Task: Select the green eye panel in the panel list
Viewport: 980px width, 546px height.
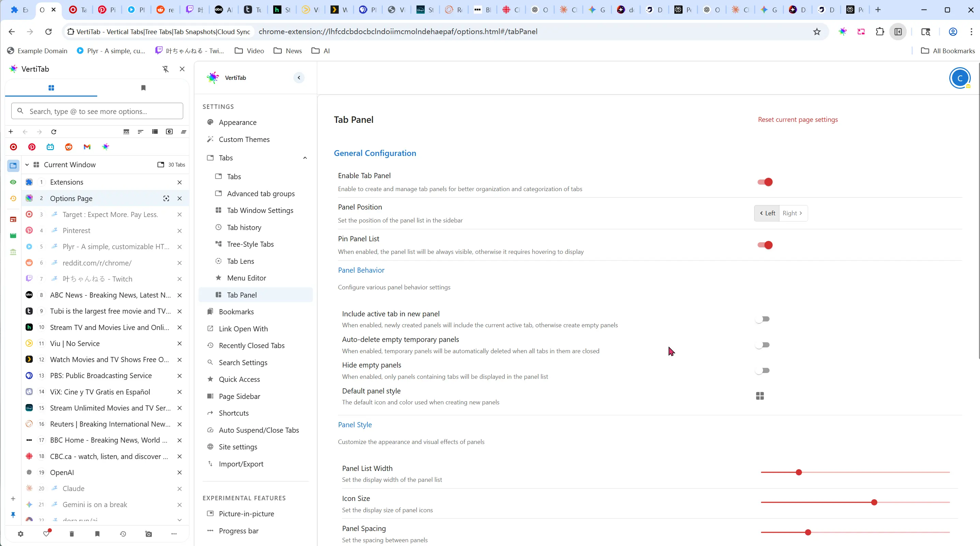Action: (x=13, y=182)
